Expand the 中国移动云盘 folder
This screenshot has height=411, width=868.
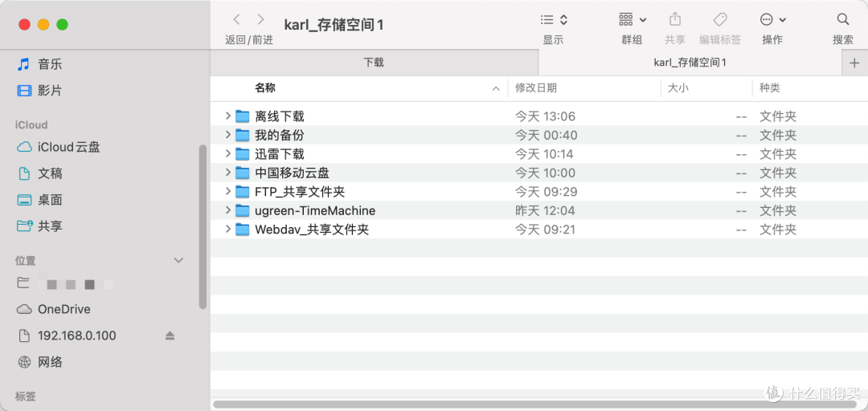point(227,173)
